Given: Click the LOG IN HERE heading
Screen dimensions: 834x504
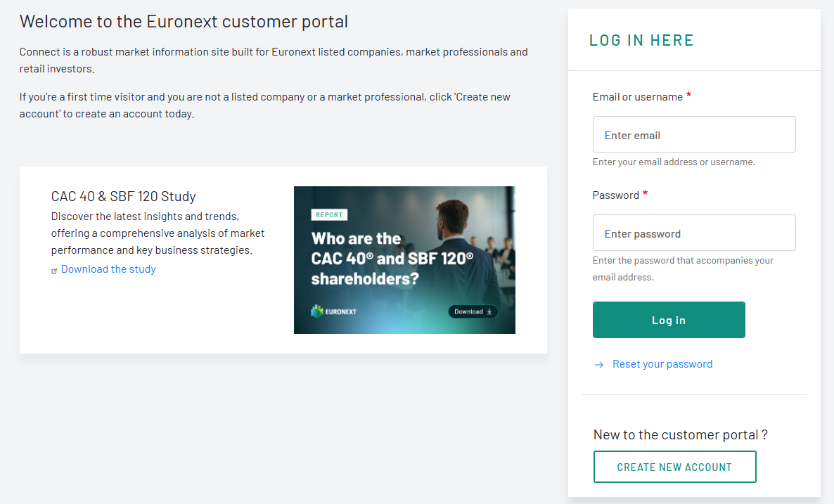Looking at the screenshot, I should [x=641, y=40].
